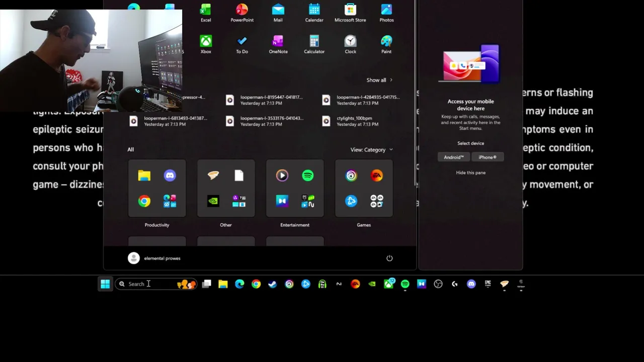
Task: Open the Calendar app
Action: (314, 13)
